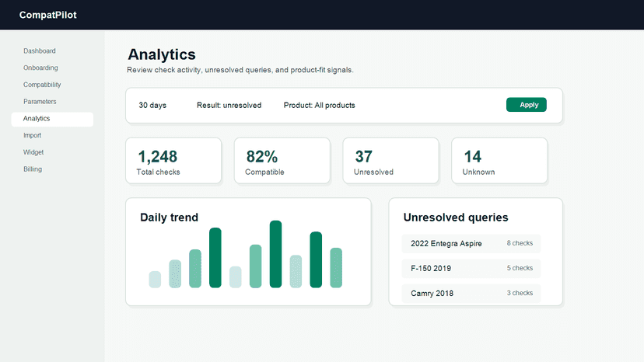Go to Onboarding in the sidebar
This screenshot has height=362, width=644.
tap(40, 68)
